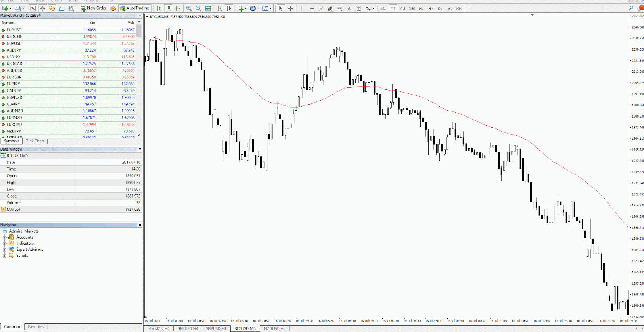Switch to the Tick Chart tab
Image resolution: width=644 pixels, height=332 pixels.
point(35,141)
